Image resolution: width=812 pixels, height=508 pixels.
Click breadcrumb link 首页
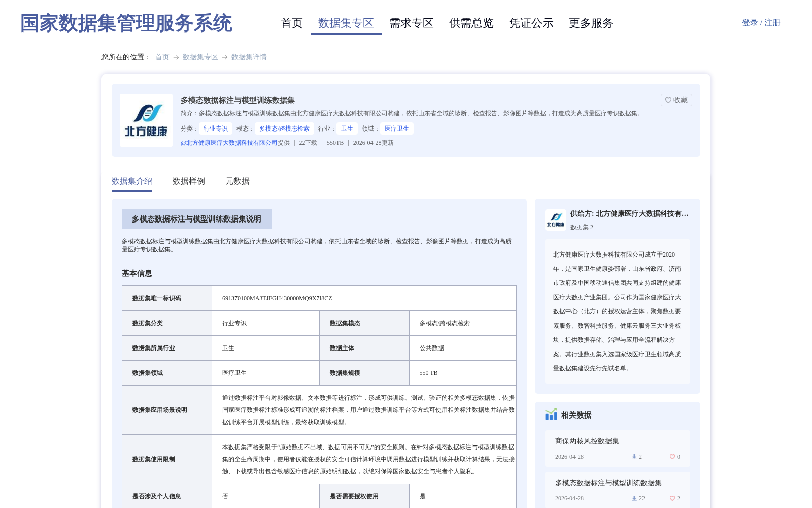(x=162, y=57)
